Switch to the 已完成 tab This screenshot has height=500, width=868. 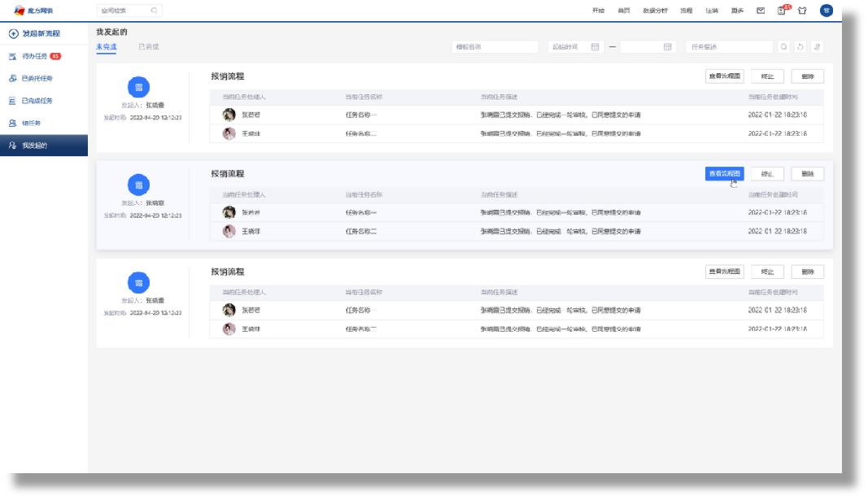(x=149, y=47)
